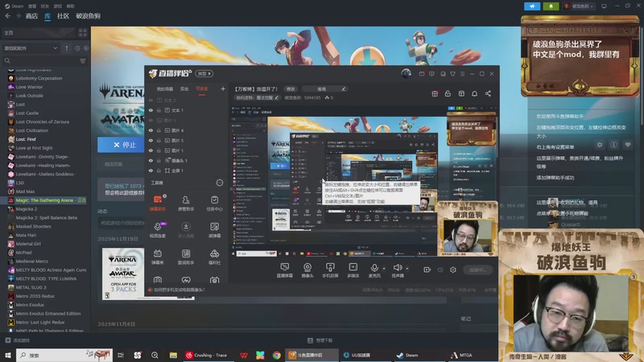The height and width of the screenshot is (362, 644).
Task: Open the 商店 store tab in Steam
Action: pos(31,15)
